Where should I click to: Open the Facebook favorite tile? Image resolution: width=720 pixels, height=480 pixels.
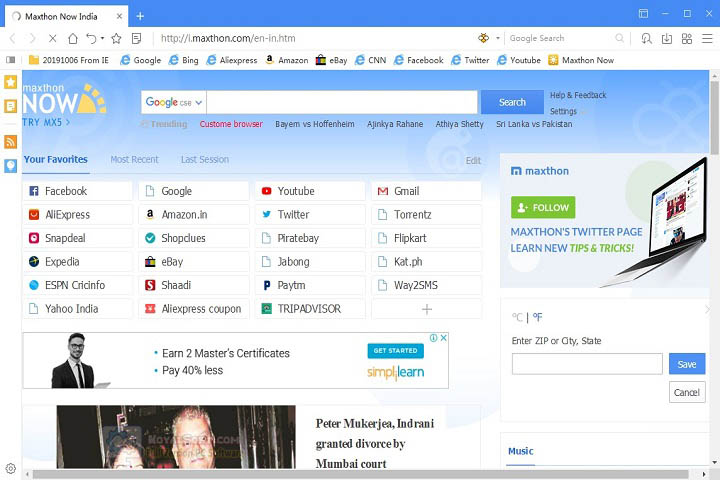point(78,191)
